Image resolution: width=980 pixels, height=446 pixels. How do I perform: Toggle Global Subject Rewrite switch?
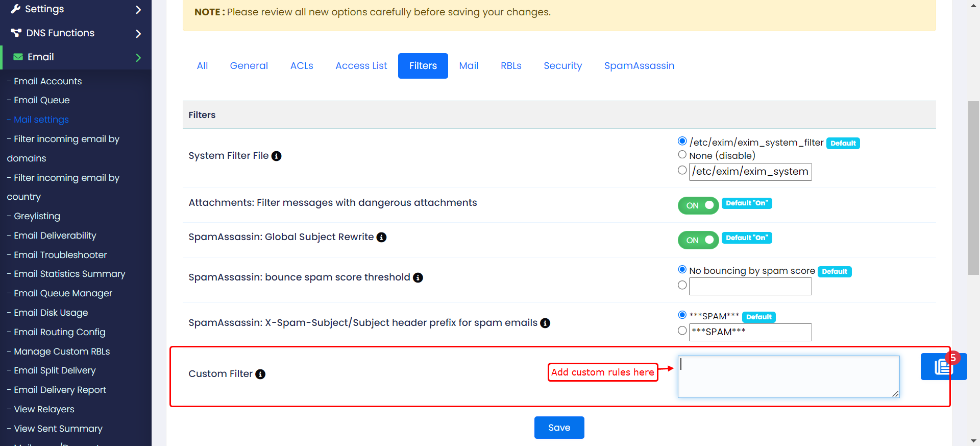coord(698,240)
